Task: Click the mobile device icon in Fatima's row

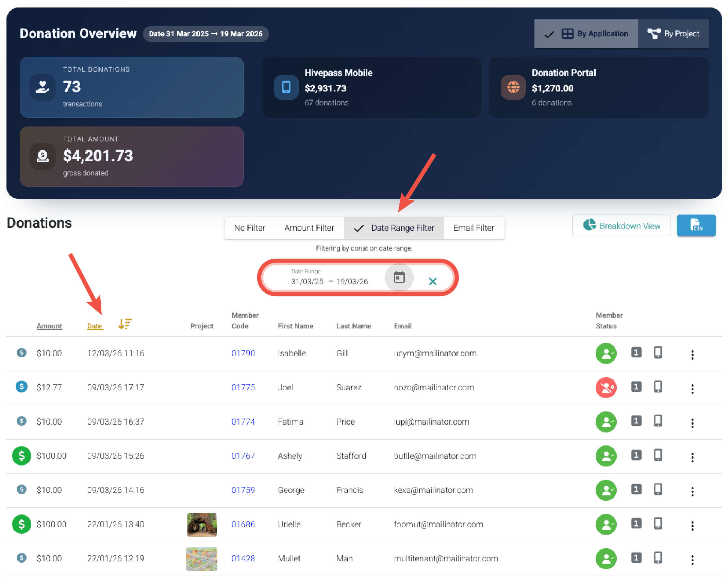Action: 658,421
